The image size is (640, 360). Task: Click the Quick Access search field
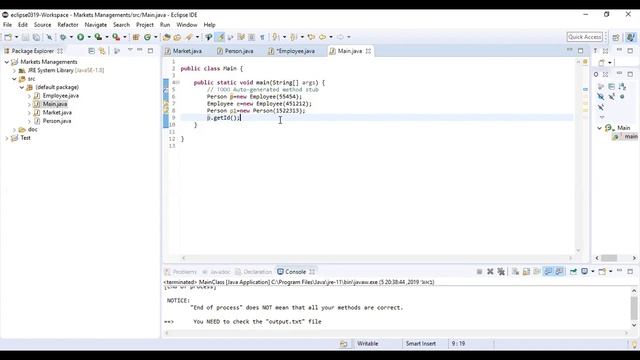[584, 37]
